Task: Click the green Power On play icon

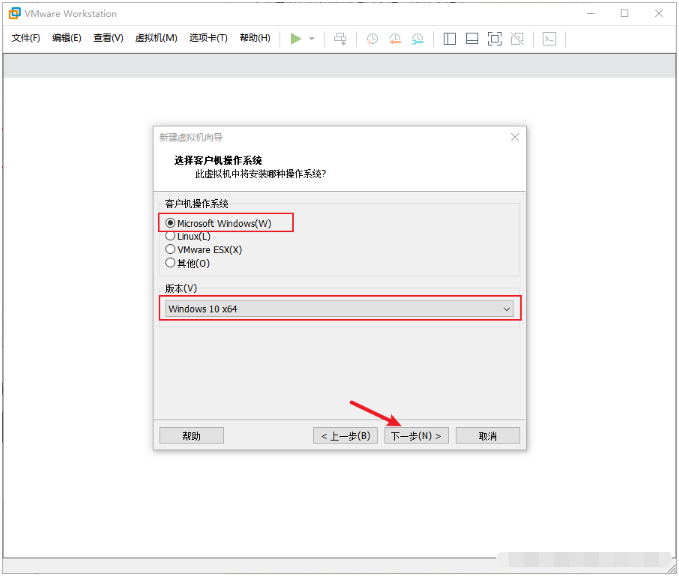Action: click(295, 38)
